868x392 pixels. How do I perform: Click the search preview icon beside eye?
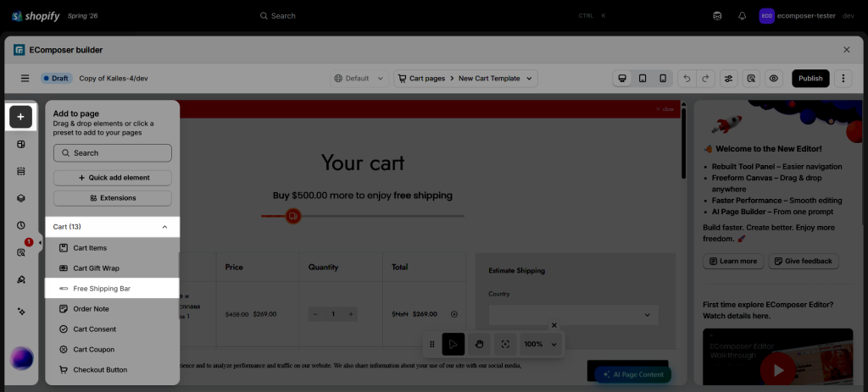pyautogui.click(x=751, y=79)
